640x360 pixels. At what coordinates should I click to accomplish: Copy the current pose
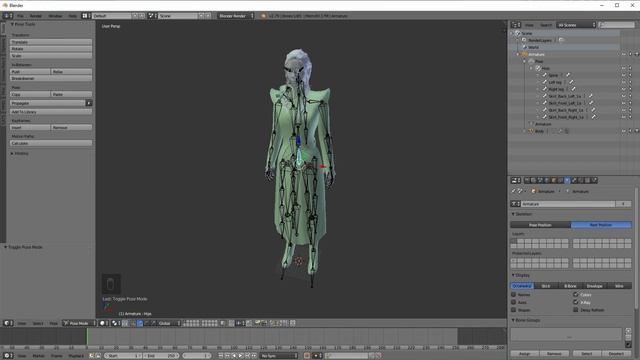pyautogui.click(x=30, y=94)
